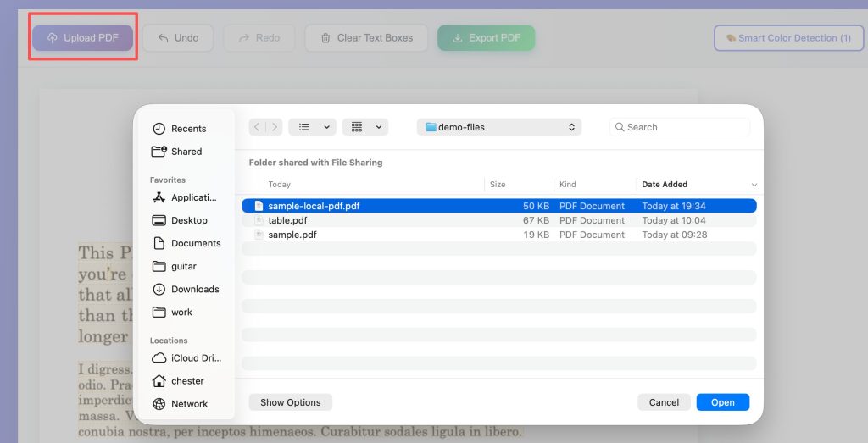This screenshot has height=443, width=868.
Task: Open Downloads in the sidebar
Action: [186, 289]
